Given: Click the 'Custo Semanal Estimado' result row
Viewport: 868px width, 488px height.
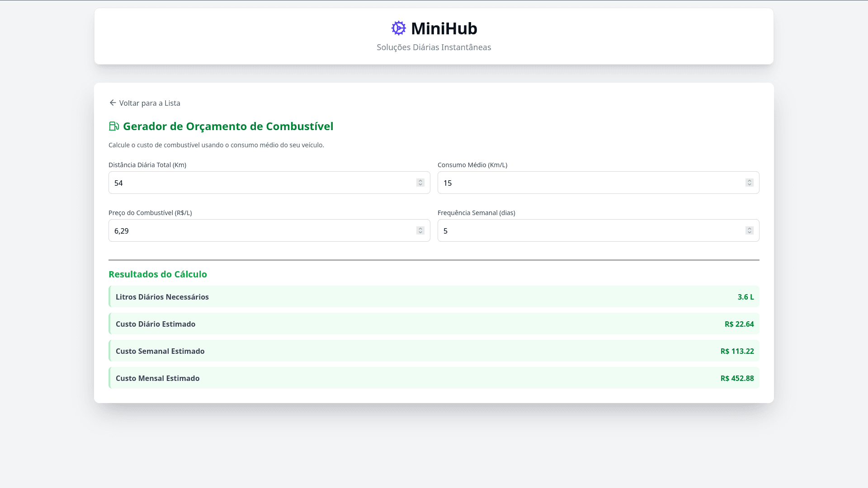Looking at the screenshot, I should [434, 351].
